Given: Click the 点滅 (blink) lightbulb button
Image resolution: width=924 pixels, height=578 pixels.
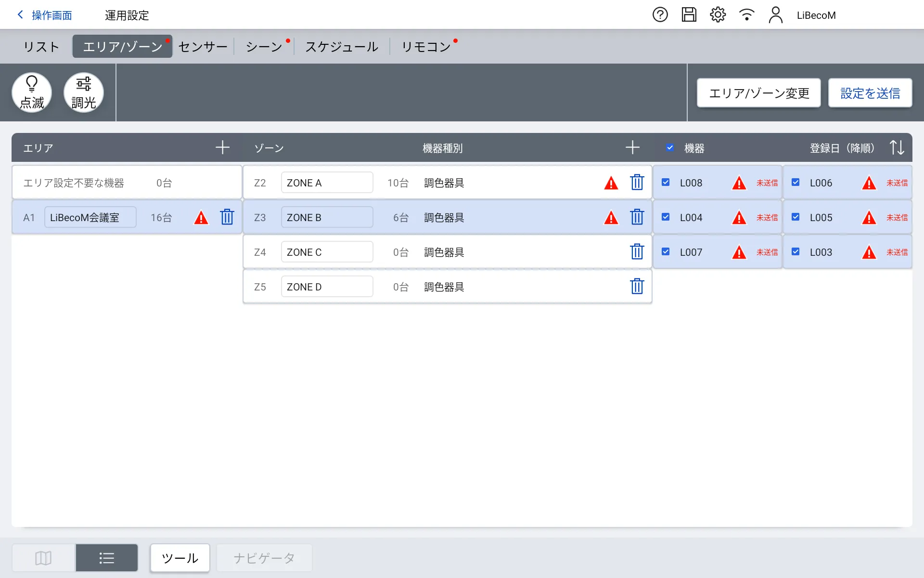Looking at the screenshot, I should 32,92.
